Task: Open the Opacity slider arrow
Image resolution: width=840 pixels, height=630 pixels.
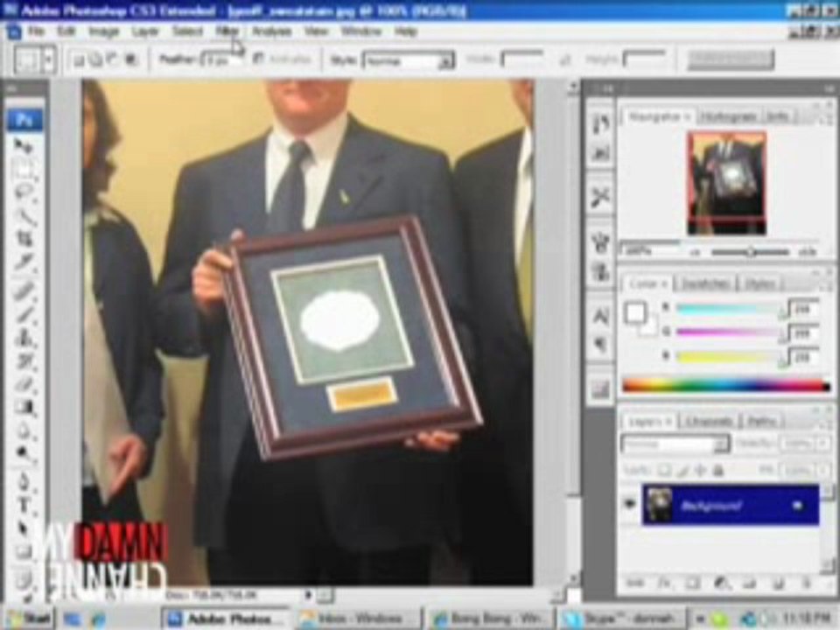Action: (x=824, y=444)
